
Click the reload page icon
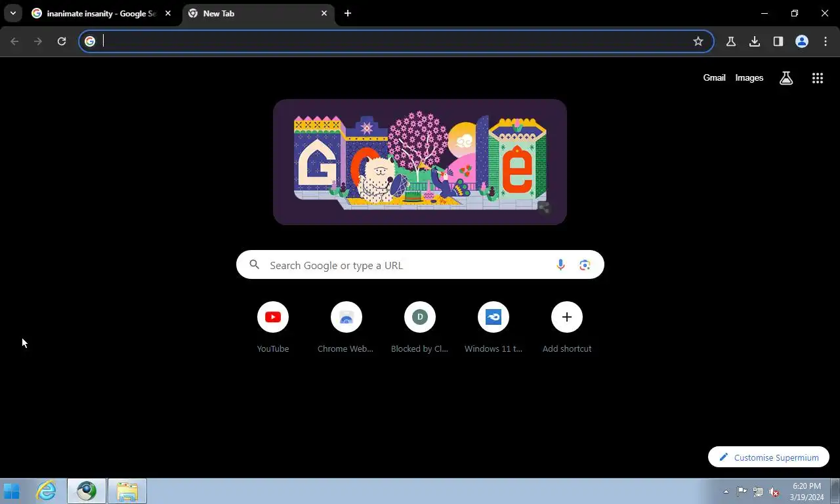tap(62, 41)
